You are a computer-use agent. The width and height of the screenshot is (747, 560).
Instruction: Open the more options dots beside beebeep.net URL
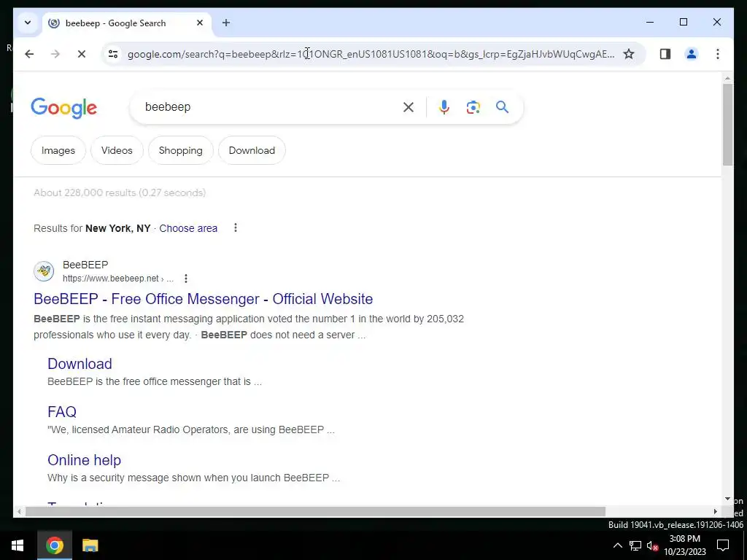pos(186,279)
